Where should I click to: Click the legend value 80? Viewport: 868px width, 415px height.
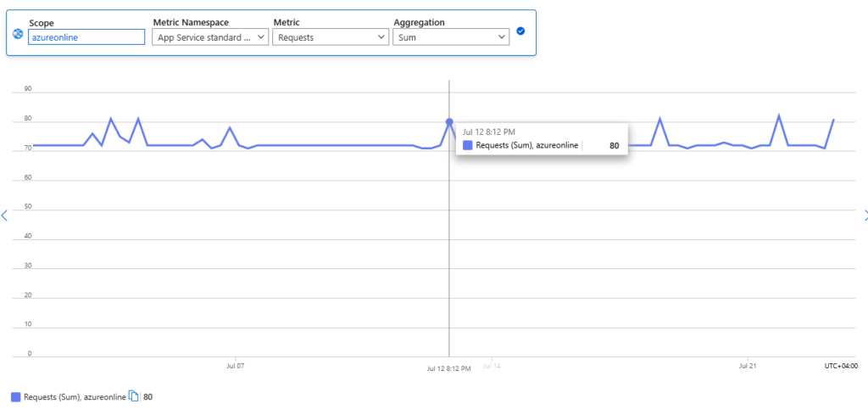[147, 396]
